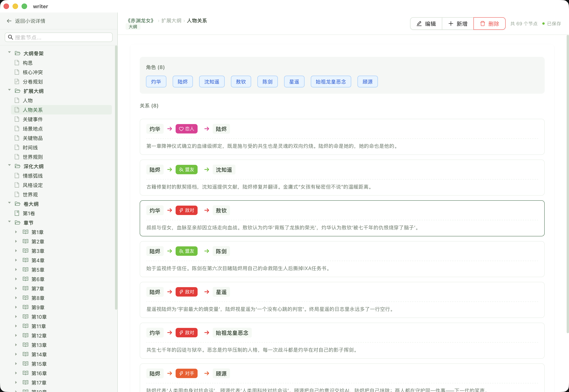Click the 盟友 badge between 陆烬 and 陈剑

[x=186, y=251]
